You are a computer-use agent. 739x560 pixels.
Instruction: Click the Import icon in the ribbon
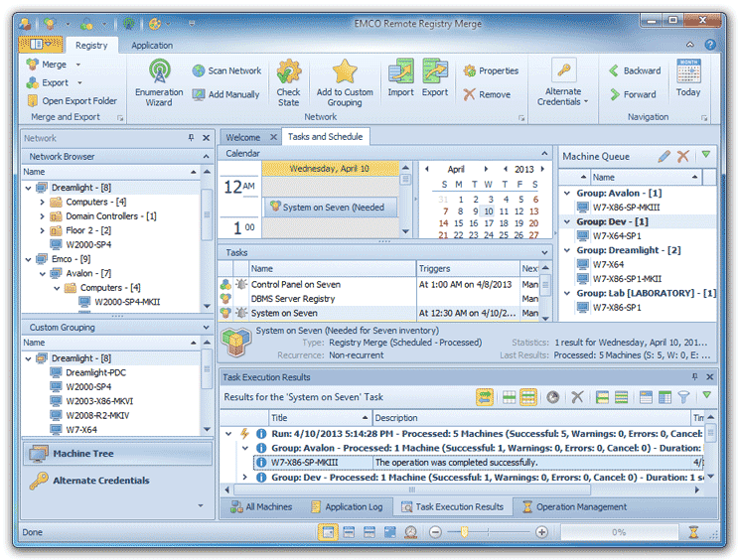[x=401, y=72]
